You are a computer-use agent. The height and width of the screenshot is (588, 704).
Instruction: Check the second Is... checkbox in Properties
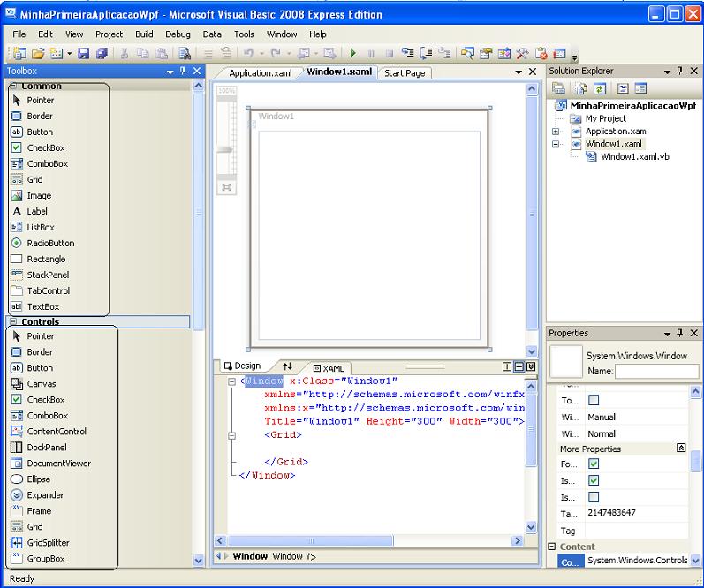coord(593,497)
